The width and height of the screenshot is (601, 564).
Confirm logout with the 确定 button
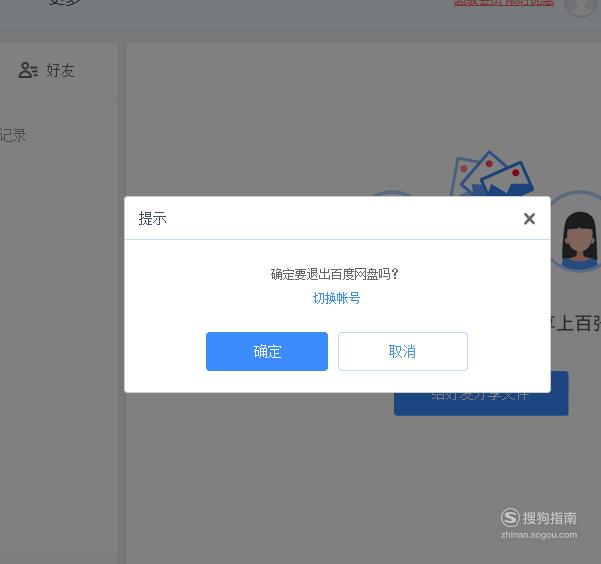click(x=267, y=351)
